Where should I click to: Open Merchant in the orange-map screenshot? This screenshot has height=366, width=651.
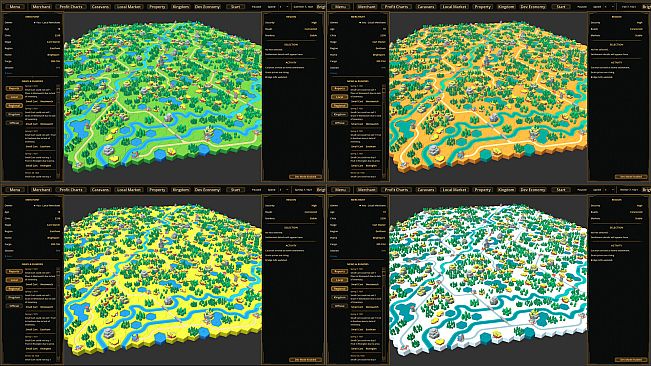(367, 7)
